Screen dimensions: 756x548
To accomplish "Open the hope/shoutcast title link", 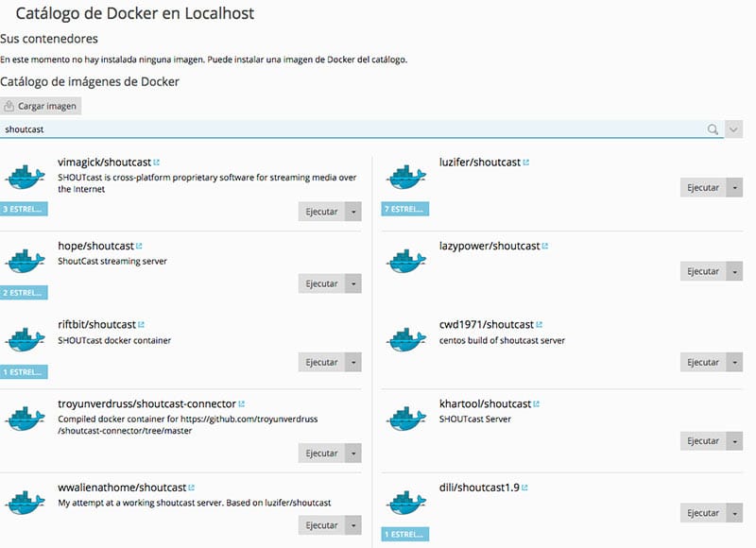I will [96, 246].
